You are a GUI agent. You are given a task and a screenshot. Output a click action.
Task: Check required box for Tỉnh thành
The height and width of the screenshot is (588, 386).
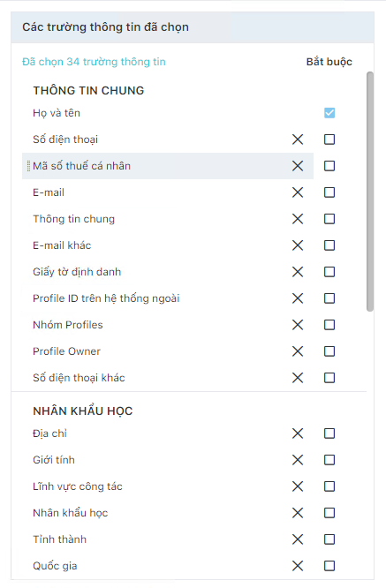(329, 539)
